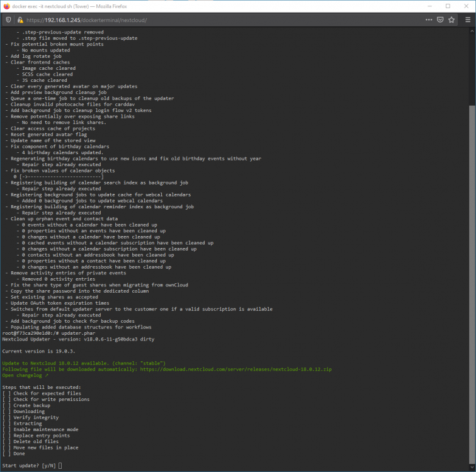
Task: Click 'JS cache cleared' line
Action: [x=44, y=80]
